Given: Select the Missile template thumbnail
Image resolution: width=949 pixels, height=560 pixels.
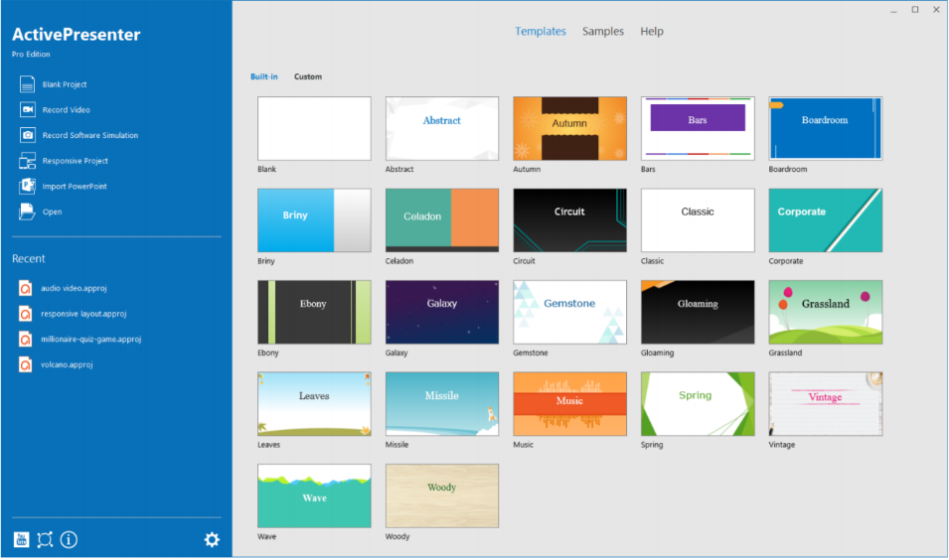Looking at the screenshot, I should pyautogui.click(x=442, y=404).
